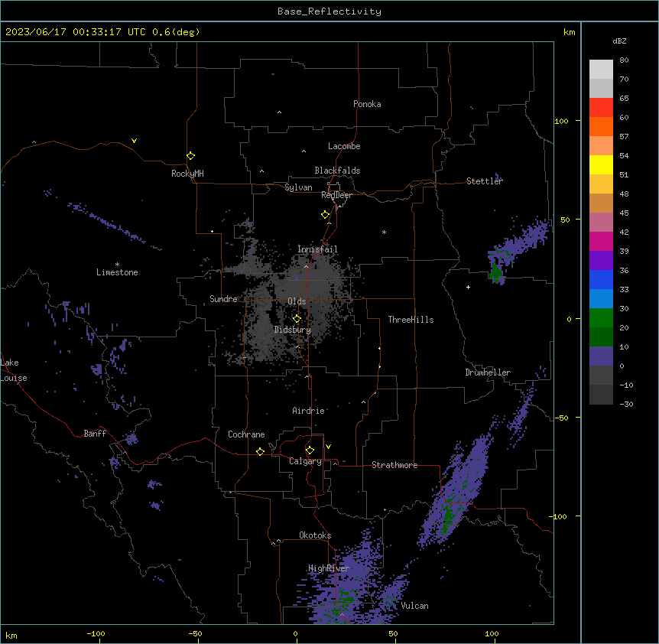The image size is (659, 644).
Task: Click the Didsbury city label
Action: pyautogui.click(x=293, y=330)
